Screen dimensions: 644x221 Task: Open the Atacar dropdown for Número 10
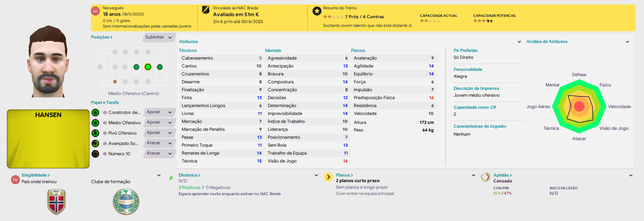[x=159, y=154]
